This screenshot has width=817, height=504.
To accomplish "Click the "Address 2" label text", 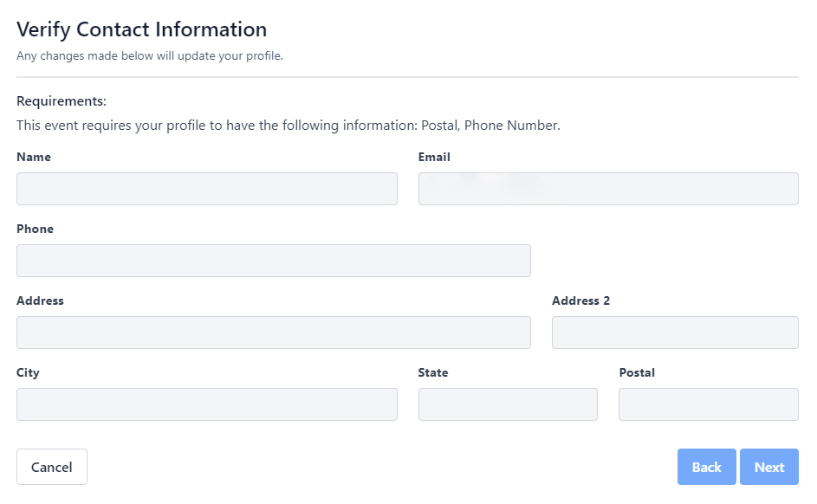I will tap(580, 300).
